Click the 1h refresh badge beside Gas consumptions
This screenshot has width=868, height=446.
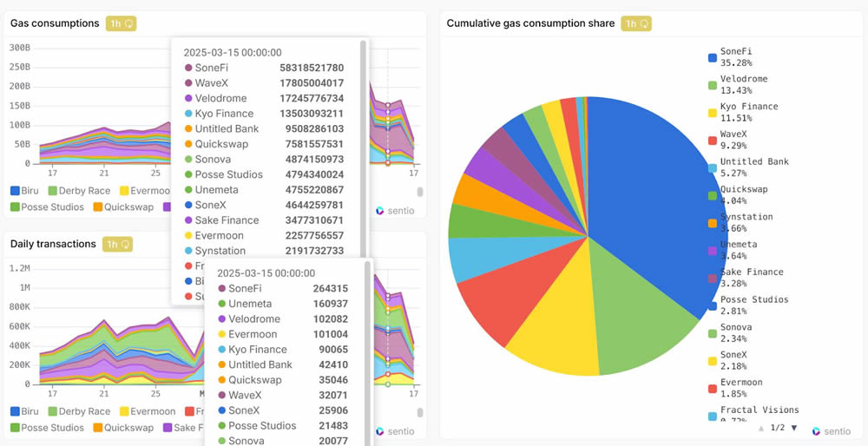pyautogui.click(x=121, y=23)
